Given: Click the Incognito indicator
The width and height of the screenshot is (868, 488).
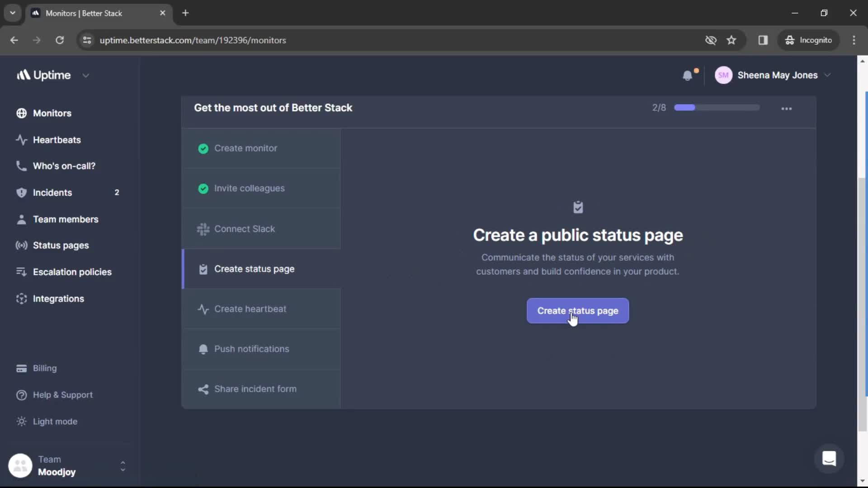Looking at the screenshot, I should tap(808, 40).
